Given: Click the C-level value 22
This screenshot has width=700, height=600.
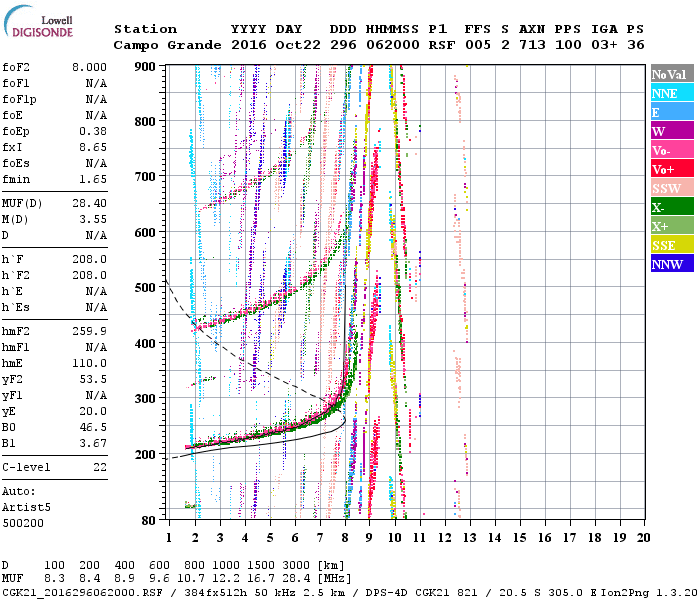Looking at the screenshot, I should (x=100, y=467).
